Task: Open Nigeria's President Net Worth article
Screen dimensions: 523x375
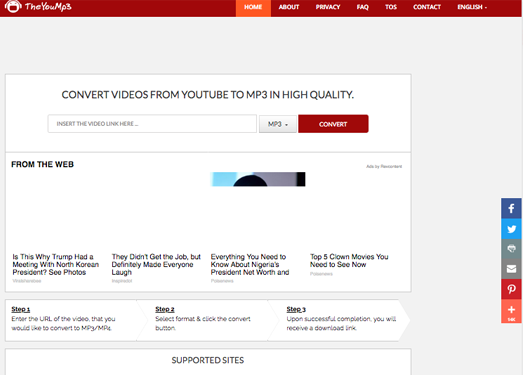Action: coord(250,265)
